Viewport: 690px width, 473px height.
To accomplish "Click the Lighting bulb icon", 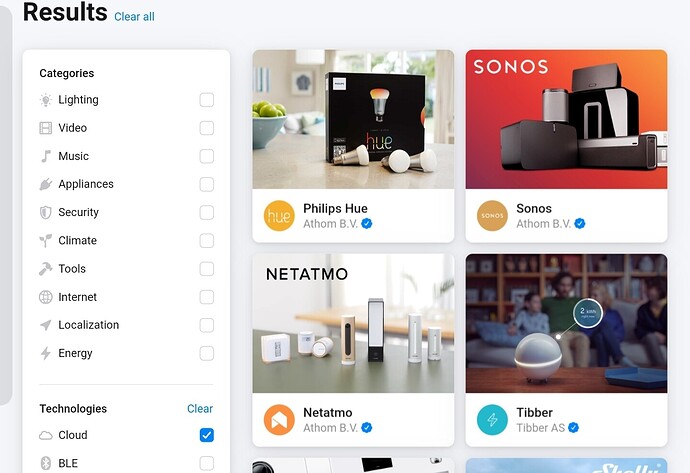I will pyautogui.click(x=46, y=100).
